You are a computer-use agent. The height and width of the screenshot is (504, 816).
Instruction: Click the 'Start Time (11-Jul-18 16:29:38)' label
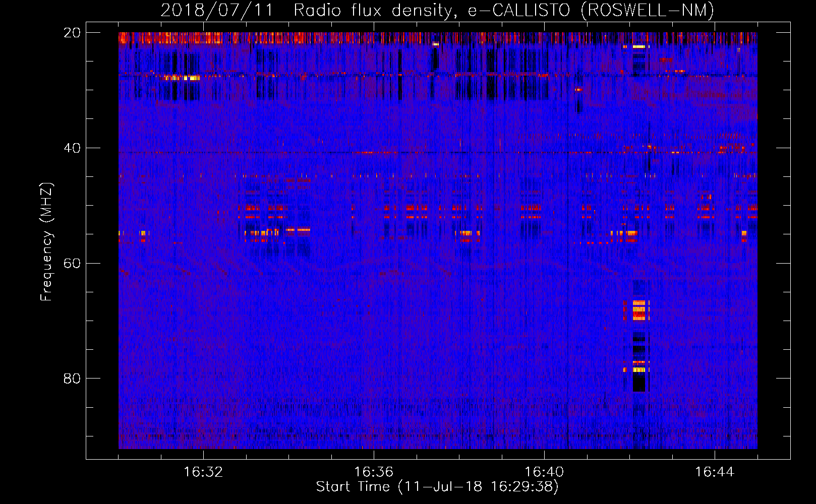click(x=437, y=487)
